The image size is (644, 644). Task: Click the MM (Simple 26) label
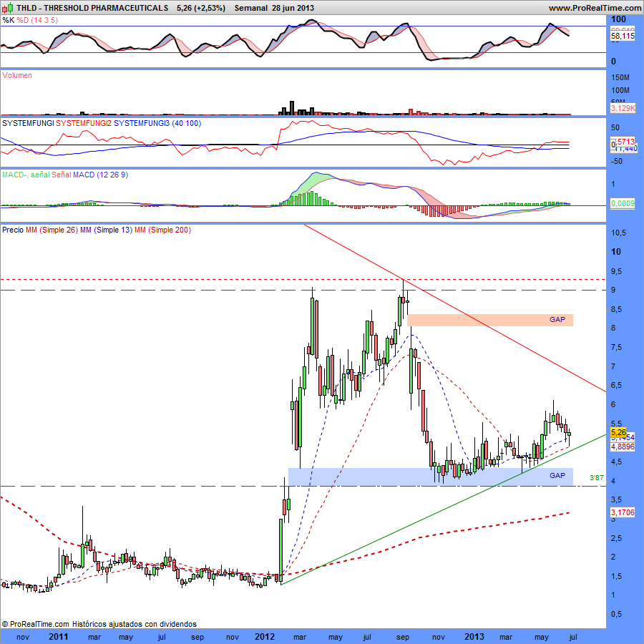click(x=52, y=230)
